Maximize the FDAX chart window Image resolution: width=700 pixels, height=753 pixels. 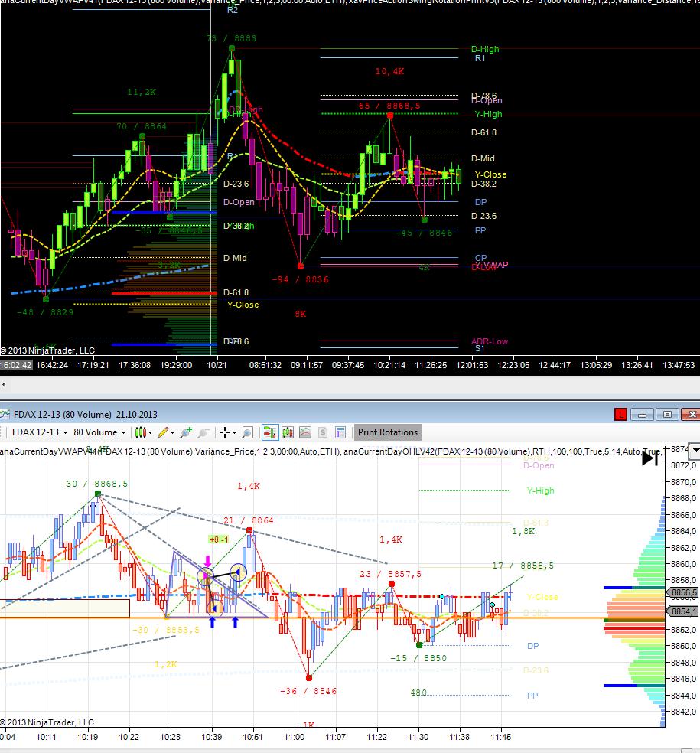tap(667, 415)
